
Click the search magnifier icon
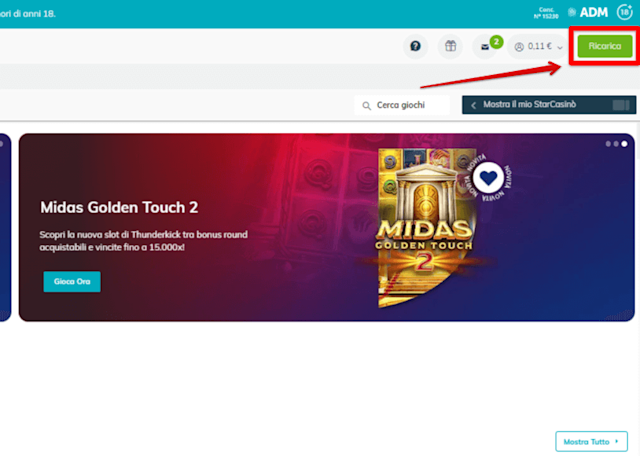(x=367, y=106)
